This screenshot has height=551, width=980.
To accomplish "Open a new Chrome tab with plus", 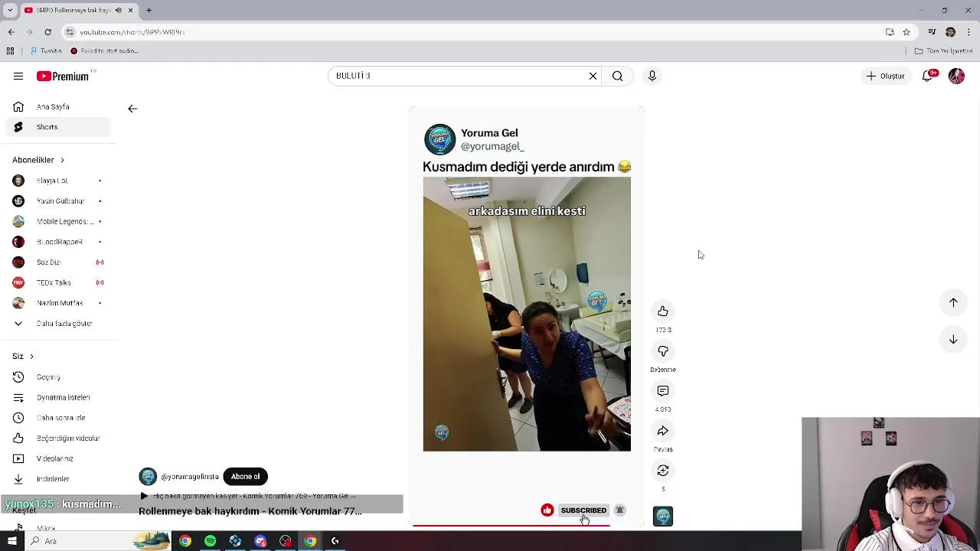I will pos(149,10).
